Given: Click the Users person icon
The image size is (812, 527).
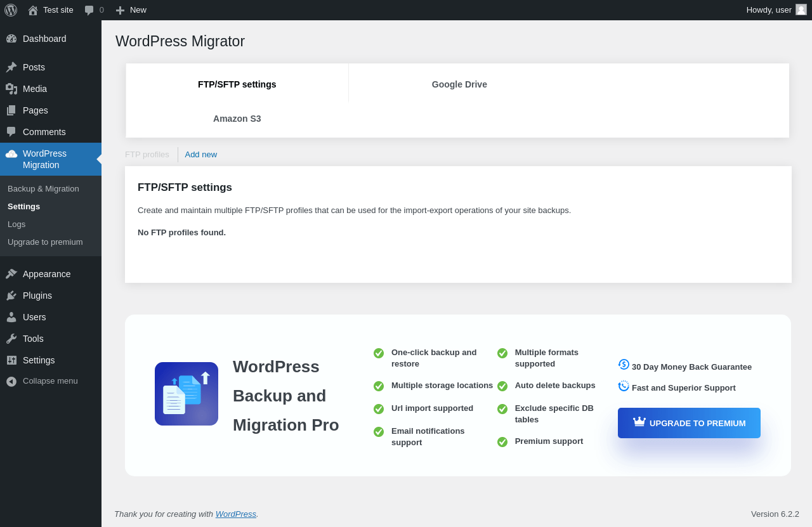Looking at the screenshot, I should (x=11, y=317).
